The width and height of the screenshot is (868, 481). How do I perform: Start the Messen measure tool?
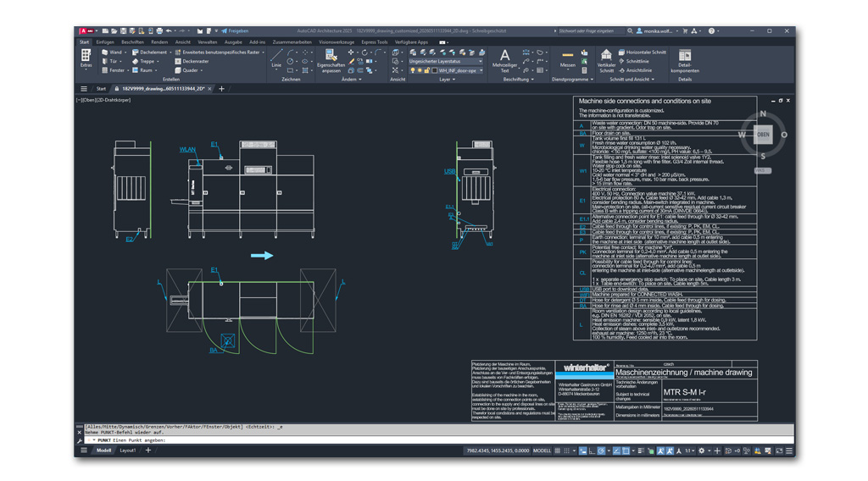click(x=567, y=58)
